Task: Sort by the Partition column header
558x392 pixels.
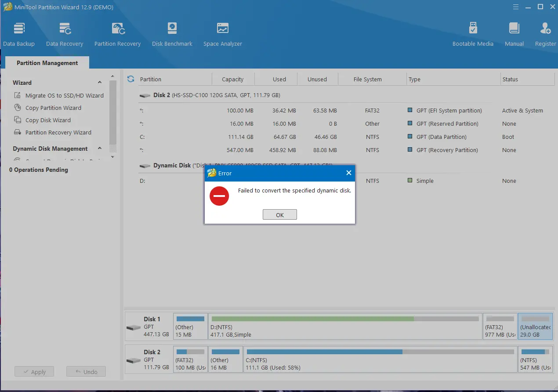Action: [x=174, y=79]
